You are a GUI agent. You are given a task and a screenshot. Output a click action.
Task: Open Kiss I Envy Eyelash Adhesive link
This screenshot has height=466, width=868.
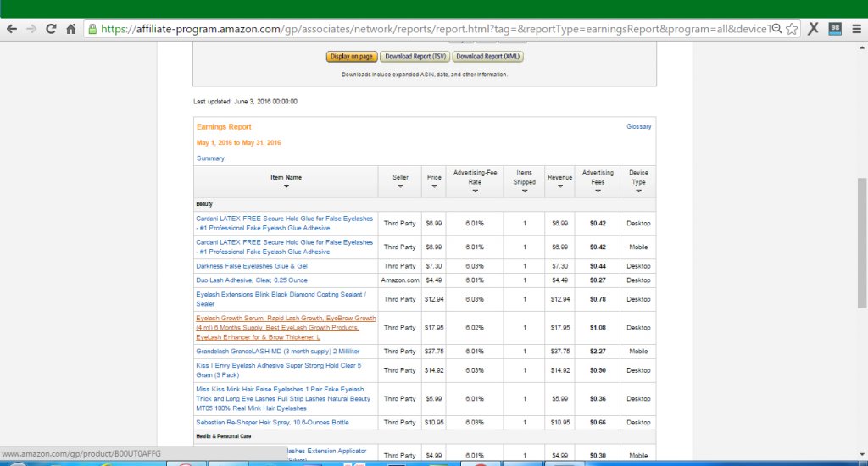click(278, 370)
